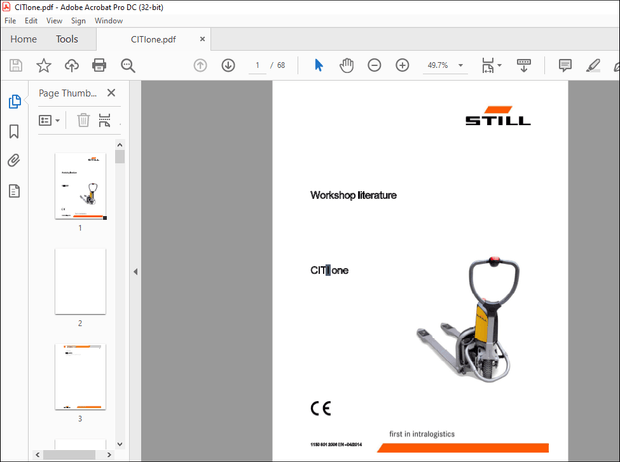Zoom out with minus circle icon
Viewport: 620px width, 462px height.
coord(374,65)
